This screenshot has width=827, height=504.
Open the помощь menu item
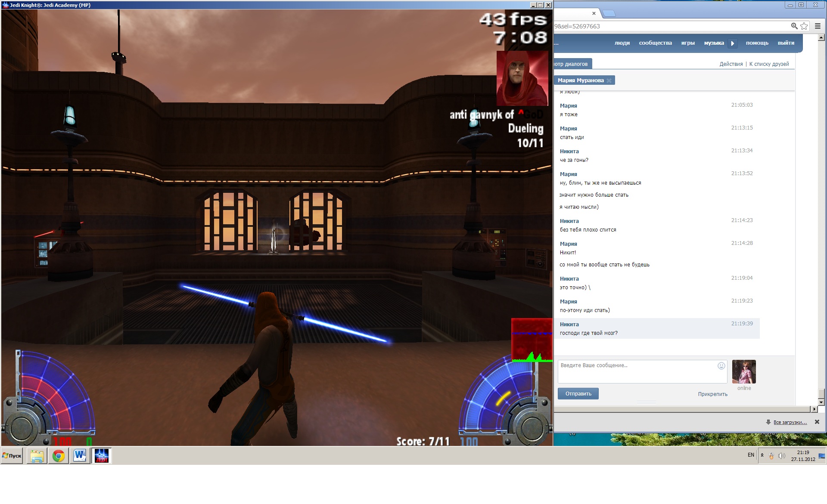pyautogui.click(x=757, y=43)
